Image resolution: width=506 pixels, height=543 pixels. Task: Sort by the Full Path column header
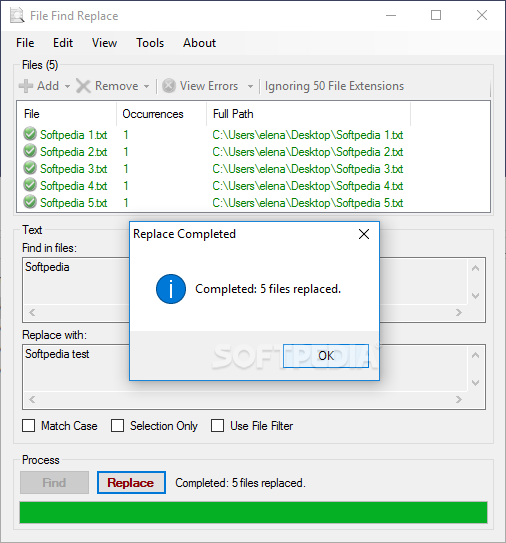[309, 114]
